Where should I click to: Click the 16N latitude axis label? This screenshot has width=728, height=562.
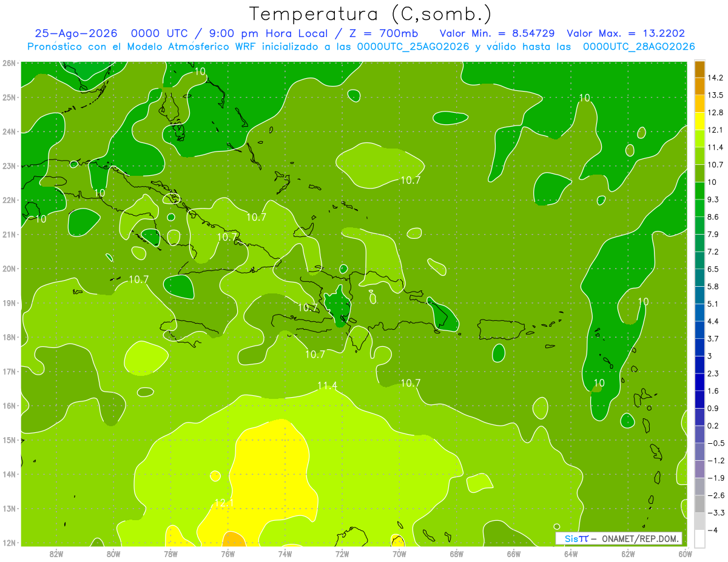(9, 406)
